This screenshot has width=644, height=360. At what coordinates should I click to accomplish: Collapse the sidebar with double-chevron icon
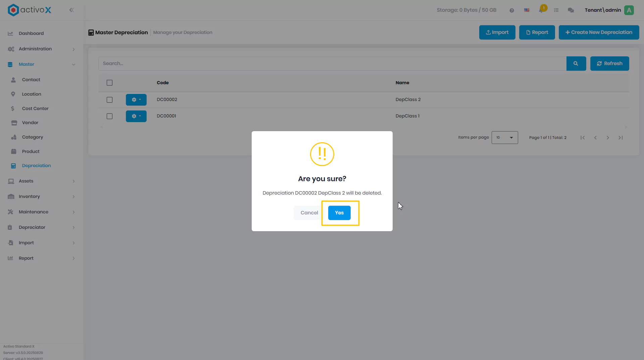(71, 10)
